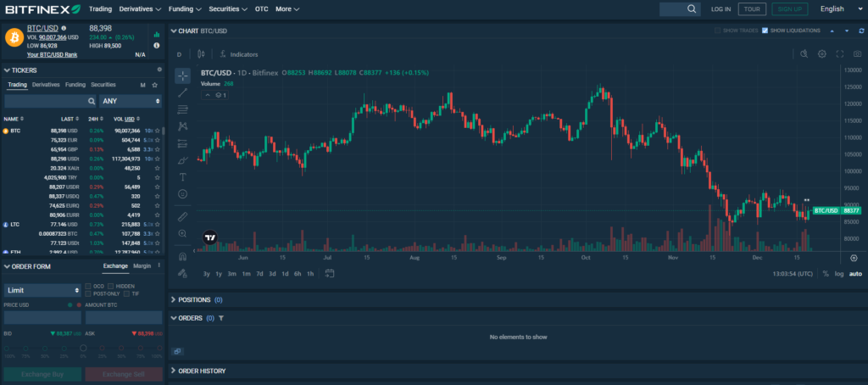Image resolution: width=868 pixels, height=385 pixels.
Task: Expand the Order History panel
Action: 174,371
